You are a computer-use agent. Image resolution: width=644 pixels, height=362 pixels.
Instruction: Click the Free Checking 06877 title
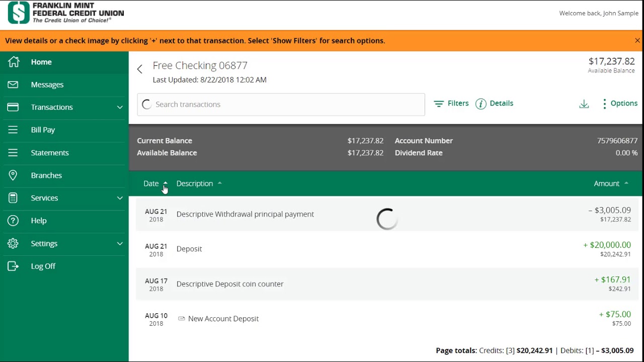coord(200,65)
